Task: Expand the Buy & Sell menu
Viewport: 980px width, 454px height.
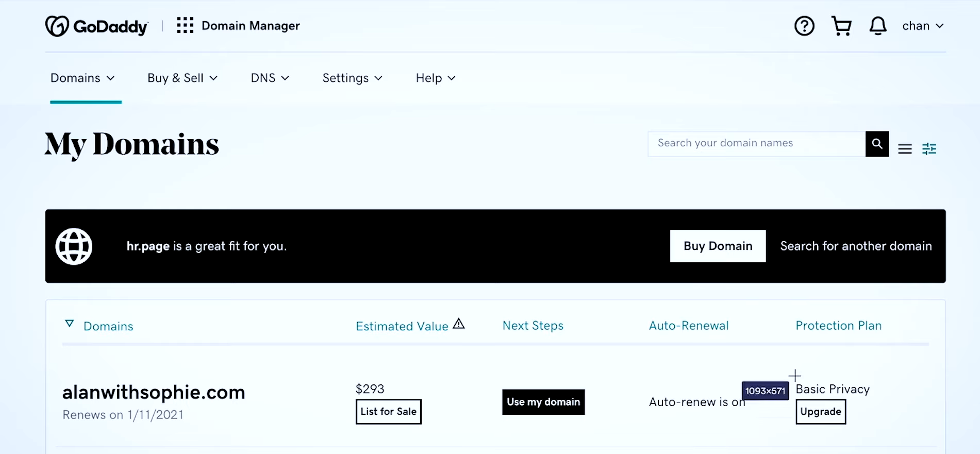Action: coord(182,78)
